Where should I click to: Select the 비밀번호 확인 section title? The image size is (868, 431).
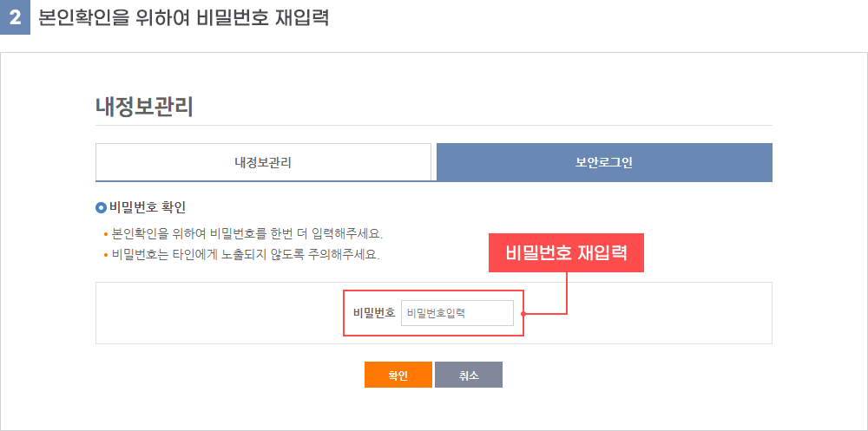click(x=148, y=208)
